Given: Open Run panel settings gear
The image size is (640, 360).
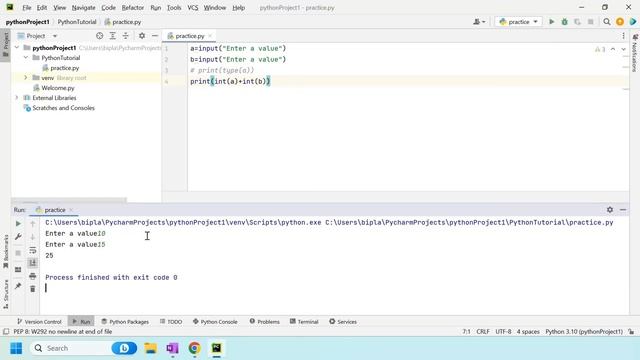Looking at the screenshot, I should [x=610, y=209].
